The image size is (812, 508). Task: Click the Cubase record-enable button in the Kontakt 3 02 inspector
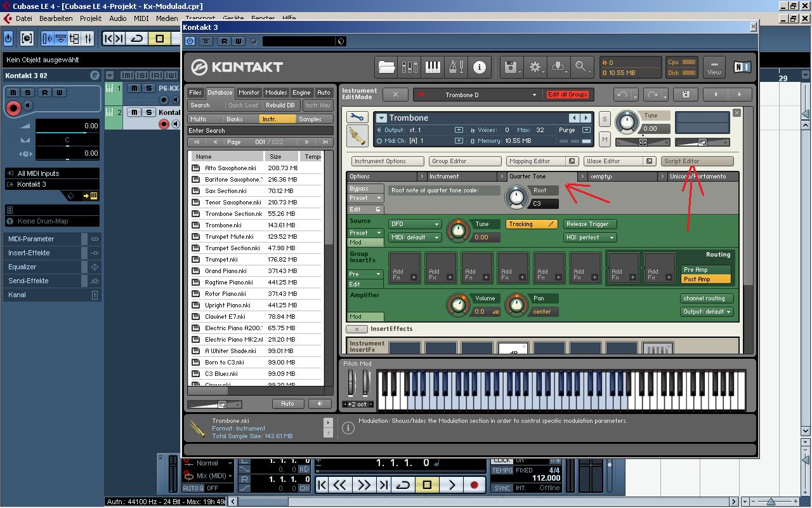tap(13, 107)
